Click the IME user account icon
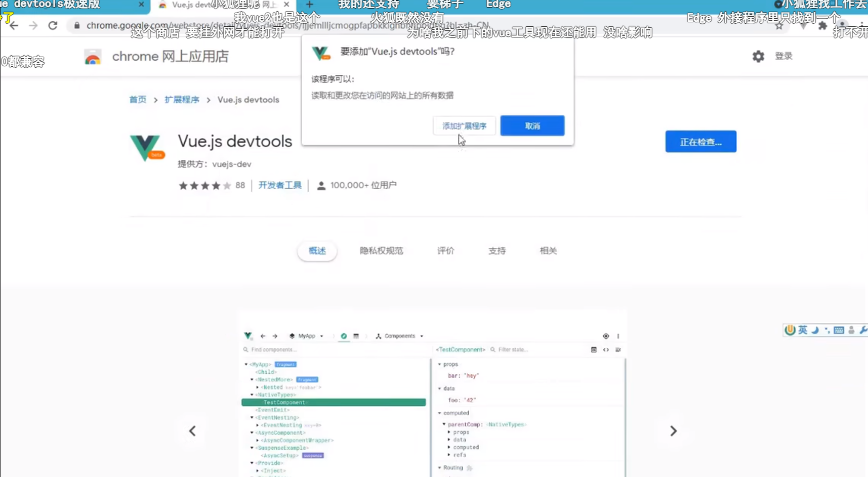The image size is (868, 477). (x=851, y=330)
